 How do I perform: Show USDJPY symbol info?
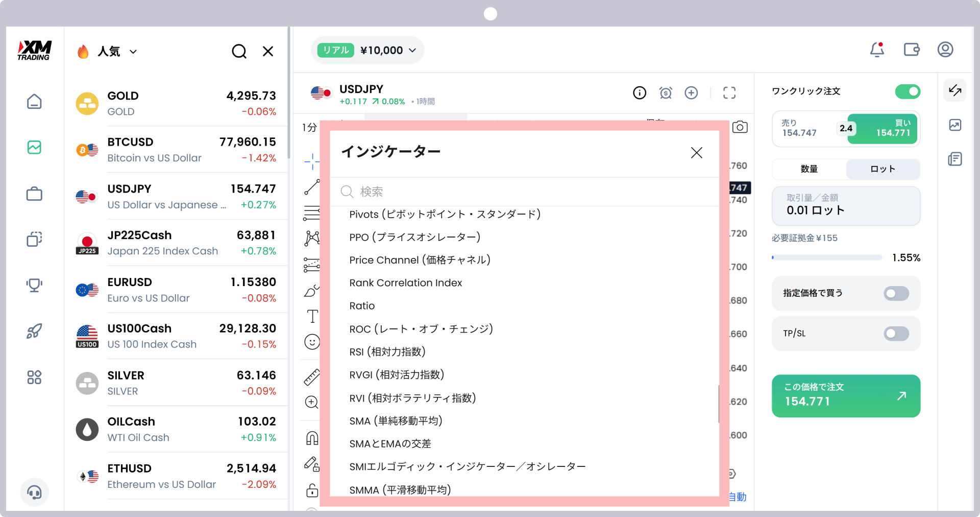640,92
